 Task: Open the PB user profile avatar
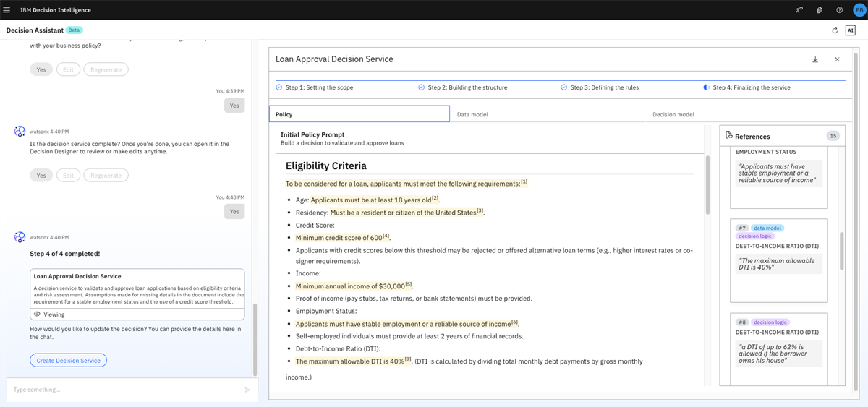(859, 10)
